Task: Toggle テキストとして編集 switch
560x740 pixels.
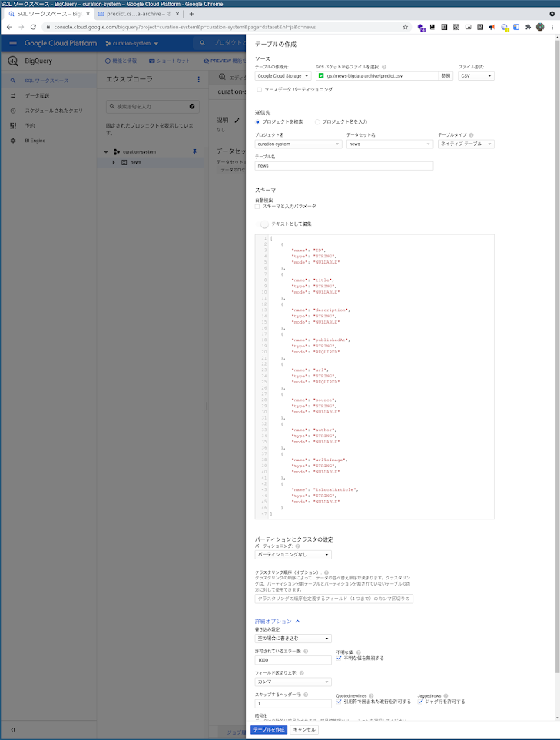Action: 263,224
